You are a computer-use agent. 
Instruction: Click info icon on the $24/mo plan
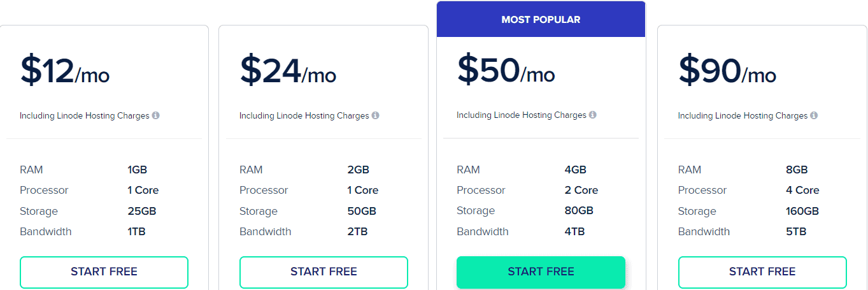point(376,116)
